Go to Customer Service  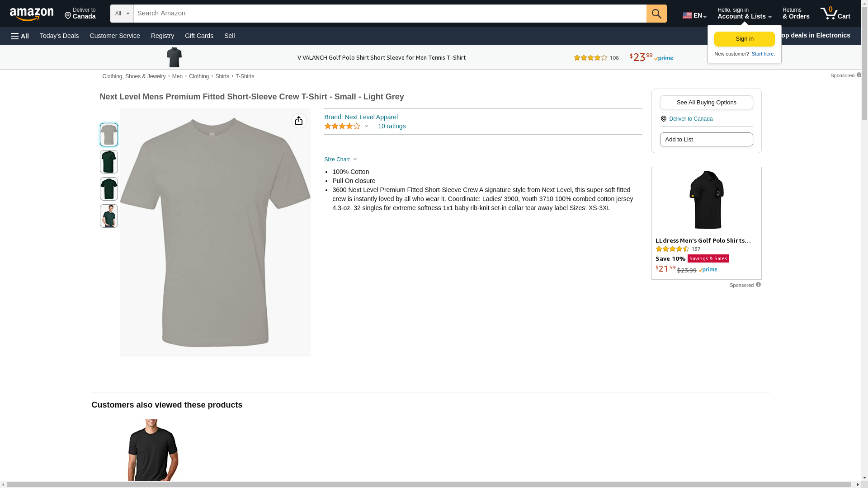[115, 36]
